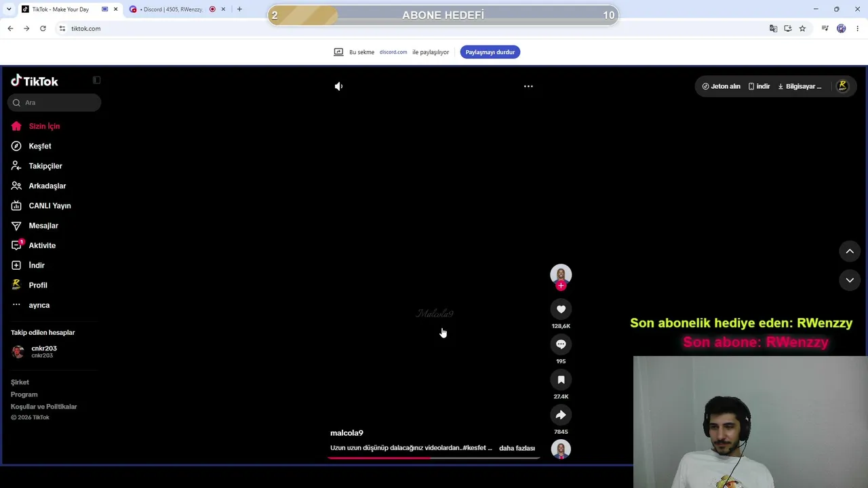The height and width of the screenshot is (488, 868).
Task: Bookmark the video to favorites
Action: pyautogui.click(x=561, y=380)
